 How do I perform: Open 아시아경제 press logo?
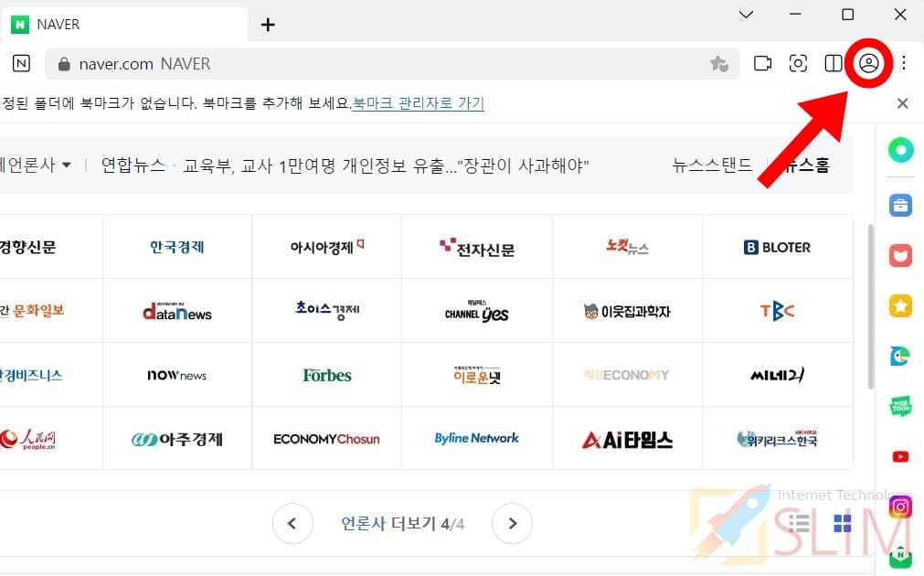327,247
